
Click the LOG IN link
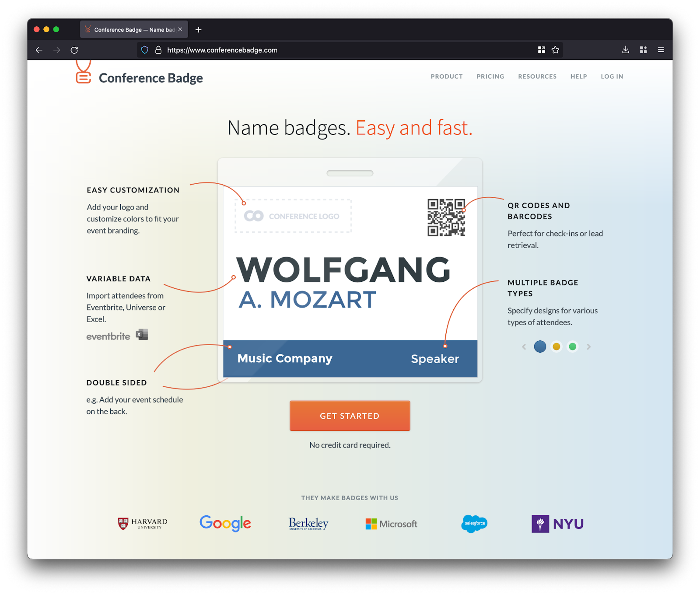612,77
